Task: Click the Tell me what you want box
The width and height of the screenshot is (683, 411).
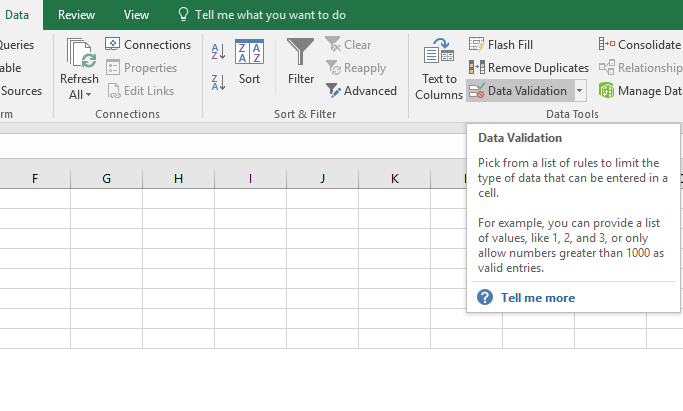Action: (x=268, y=15)
